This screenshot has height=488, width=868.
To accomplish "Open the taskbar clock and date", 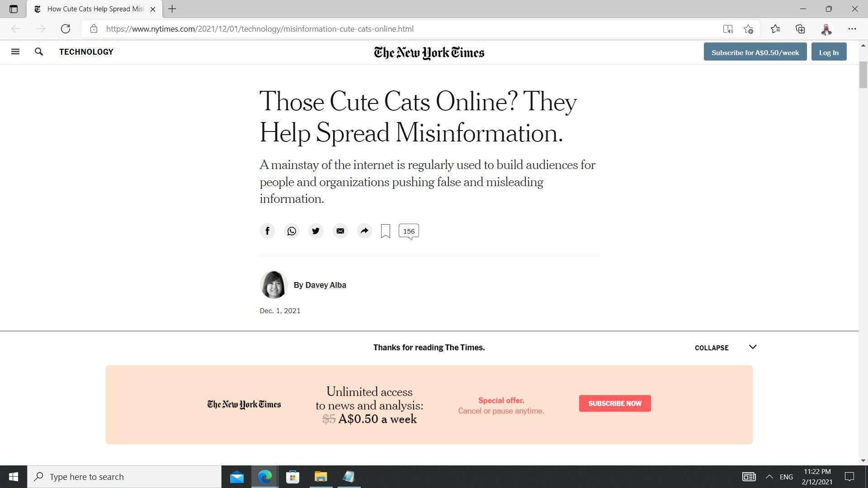I will tap(817, 477).
